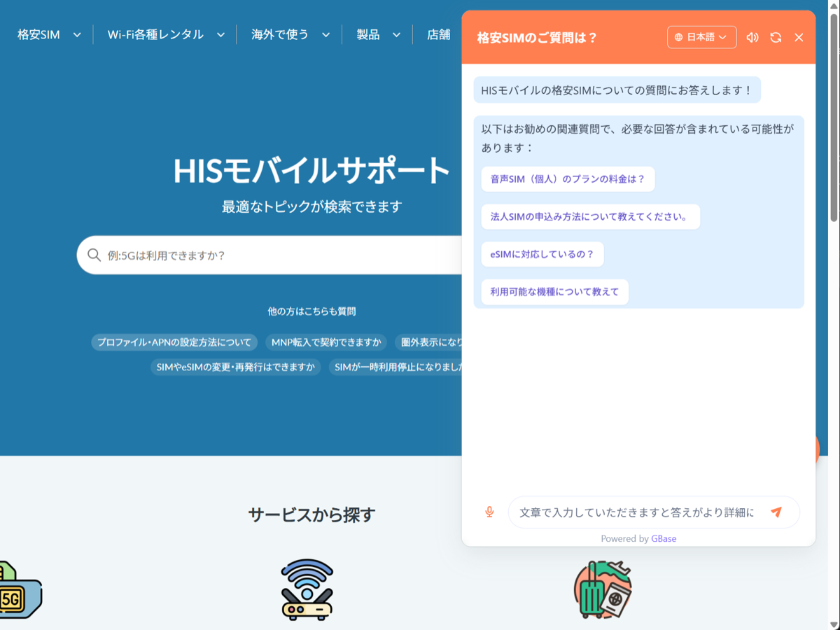This screenshot has width=840, height=630.
Task: Click the 格安SIMのご質問は？ chat title
Action: (x=537, y=38)
